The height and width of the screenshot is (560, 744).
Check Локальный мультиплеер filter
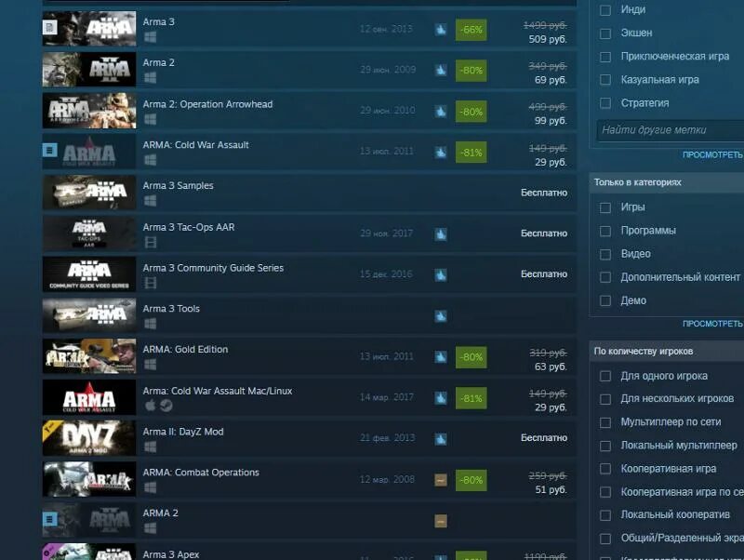coord(605,446)
